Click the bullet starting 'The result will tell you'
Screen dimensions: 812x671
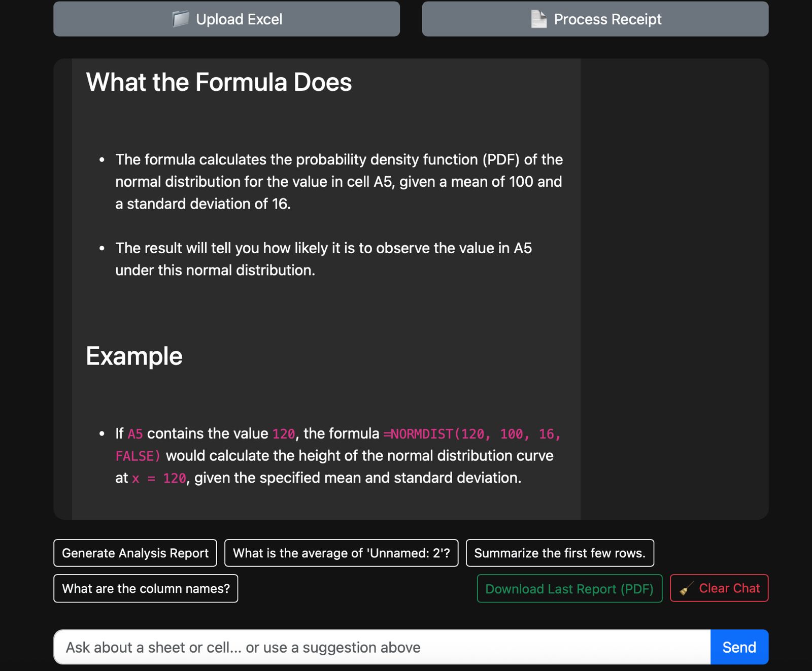point(323,259)
